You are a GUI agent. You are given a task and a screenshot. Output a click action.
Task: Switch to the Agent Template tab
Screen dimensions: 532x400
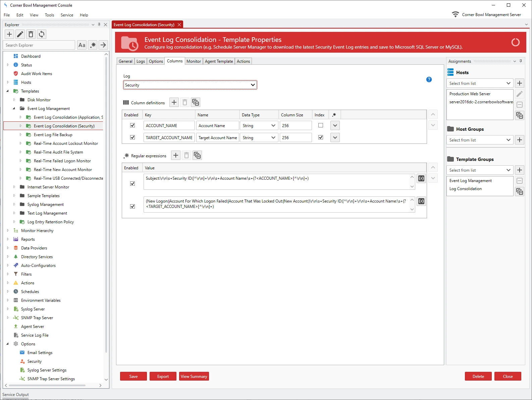tap(219, 61)
